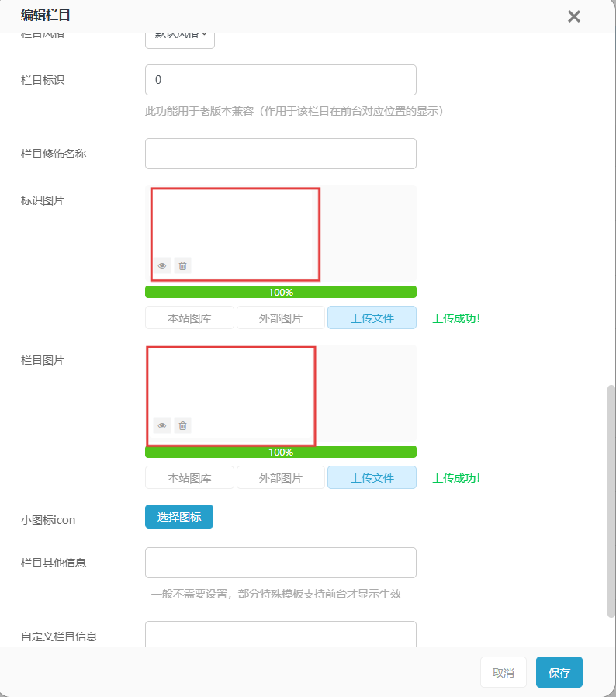Select 本站图库 for 标识图片
This screenshot has height=697, width=616.
(189, 317)
